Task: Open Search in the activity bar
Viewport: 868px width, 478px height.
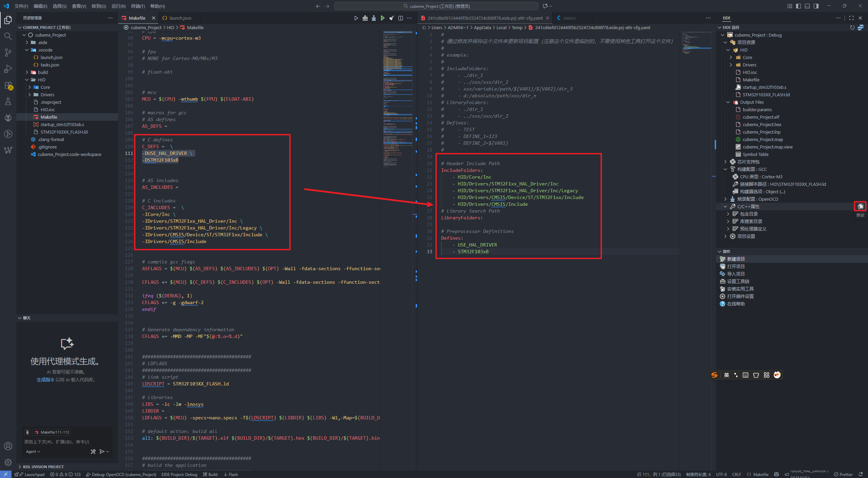Action: (x=8, y=36)
